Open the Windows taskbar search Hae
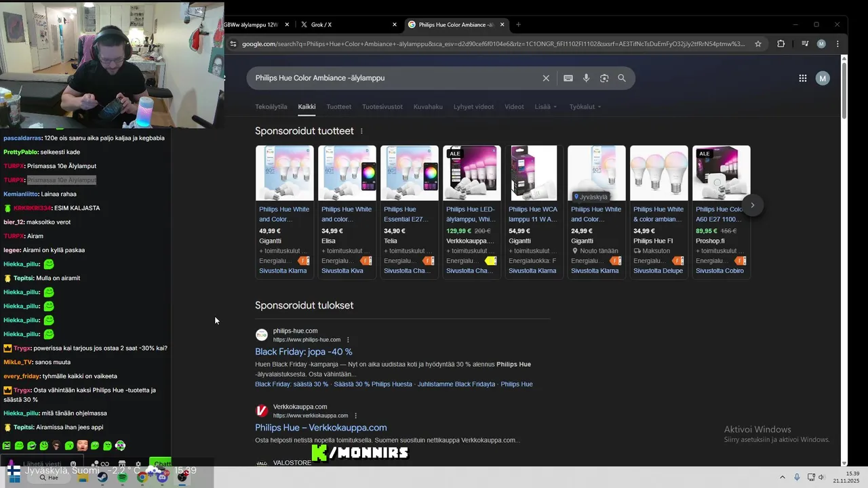 pyautogui.click(x=50, y=477)
